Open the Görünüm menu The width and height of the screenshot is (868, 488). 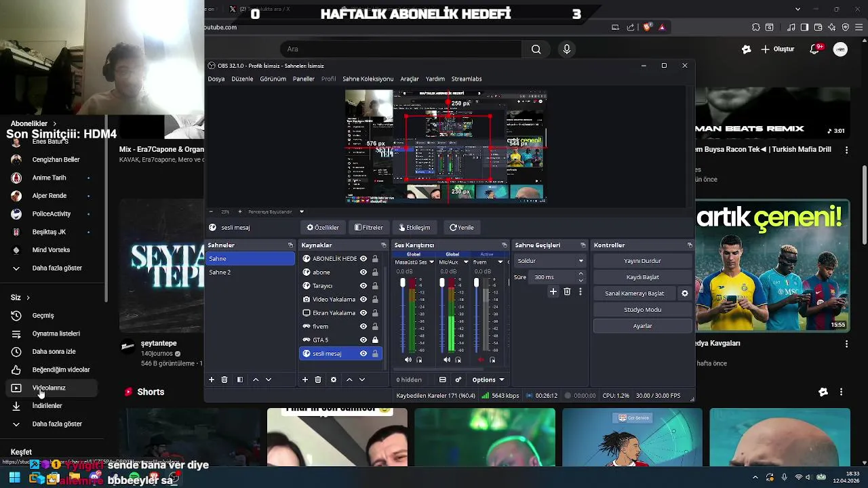(273, 79)
